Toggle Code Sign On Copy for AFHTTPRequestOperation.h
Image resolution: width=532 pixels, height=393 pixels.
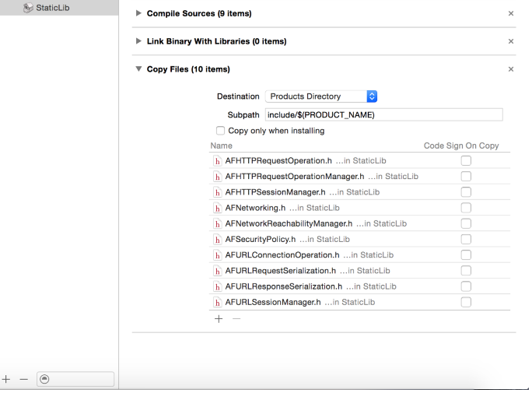click(466, 161)
